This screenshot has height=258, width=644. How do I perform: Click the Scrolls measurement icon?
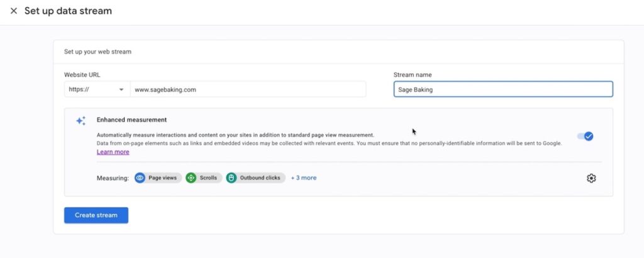pyautogui.click(x=191, y=178)
